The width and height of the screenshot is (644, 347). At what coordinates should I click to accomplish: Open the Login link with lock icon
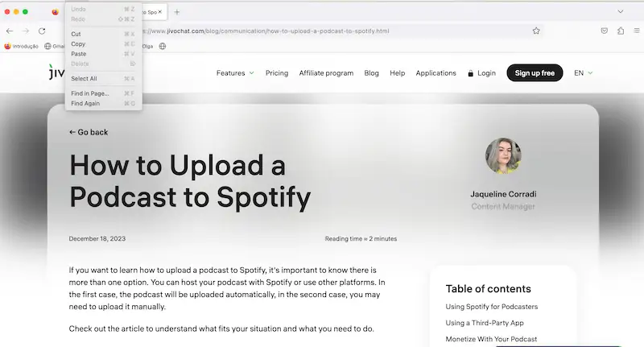(x=481, y=73)
